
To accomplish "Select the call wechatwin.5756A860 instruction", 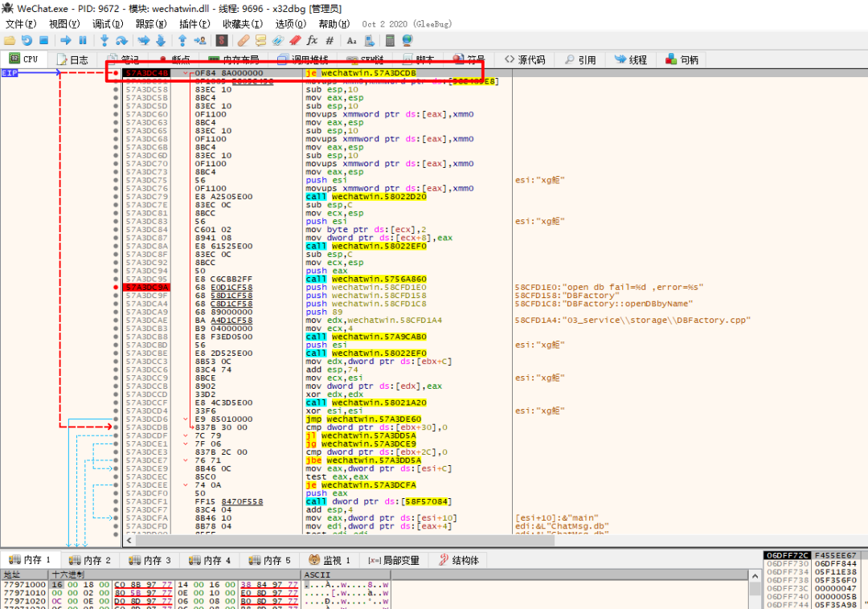I will coord(366,280).
